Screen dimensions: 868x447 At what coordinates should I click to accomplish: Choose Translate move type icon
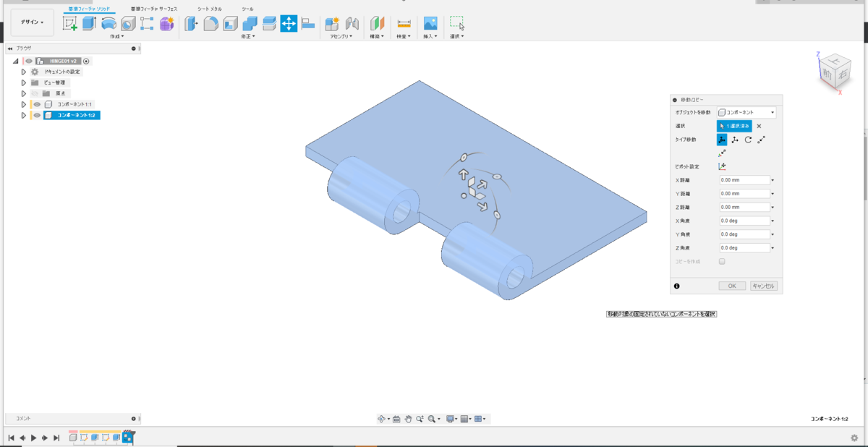coord(735,140)
